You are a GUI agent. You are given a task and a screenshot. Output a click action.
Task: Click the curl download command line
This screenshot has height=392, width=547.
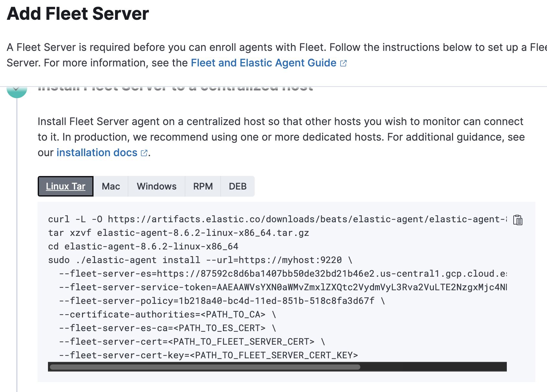click(194, 219)
